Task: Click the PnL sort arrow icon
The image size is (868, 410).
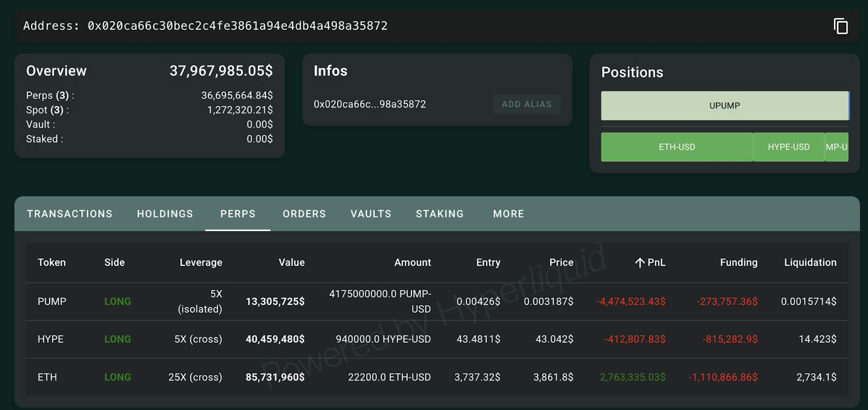Action: (640, 263)
